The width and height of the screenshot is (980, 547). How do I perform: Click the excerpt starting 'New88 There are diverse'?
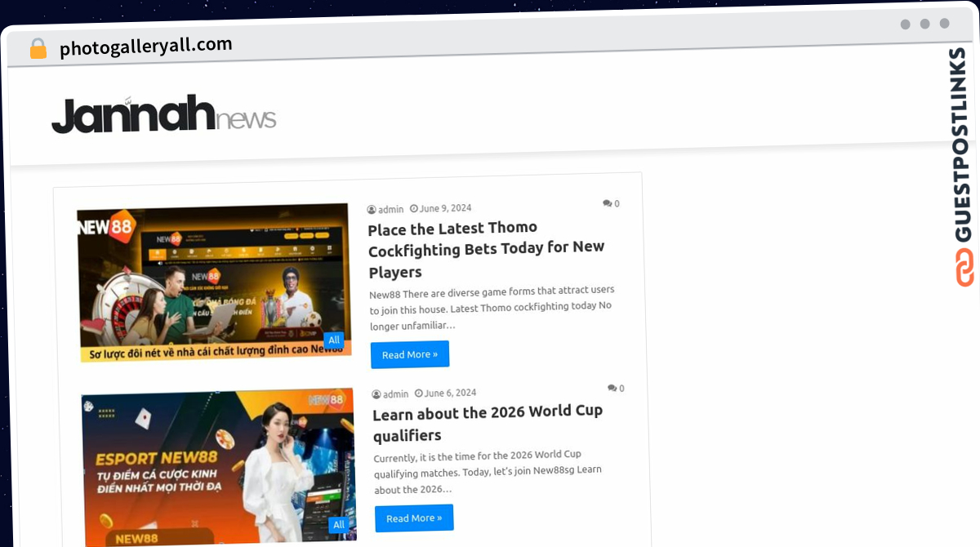tap(492, 307)
